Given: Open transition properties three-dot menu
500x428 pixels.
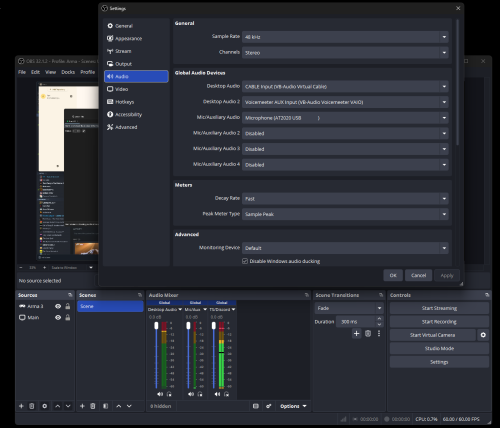Looking at the screenshot, I should pos(379,333).
